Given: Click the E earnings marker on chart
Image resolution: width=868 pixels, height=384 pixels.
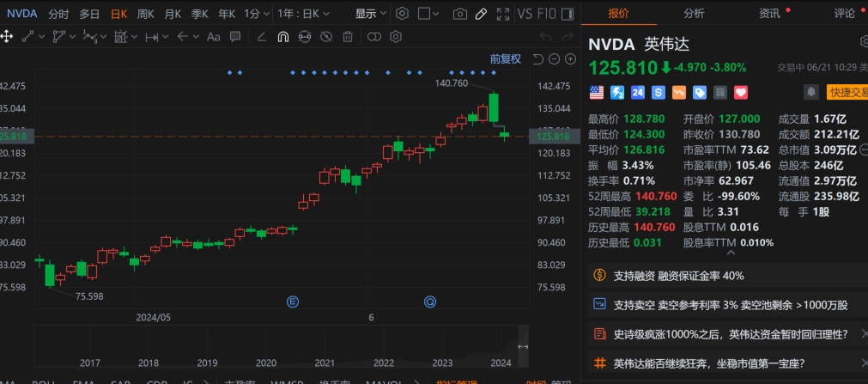Looking at the screenshot, I should (293, 302).
